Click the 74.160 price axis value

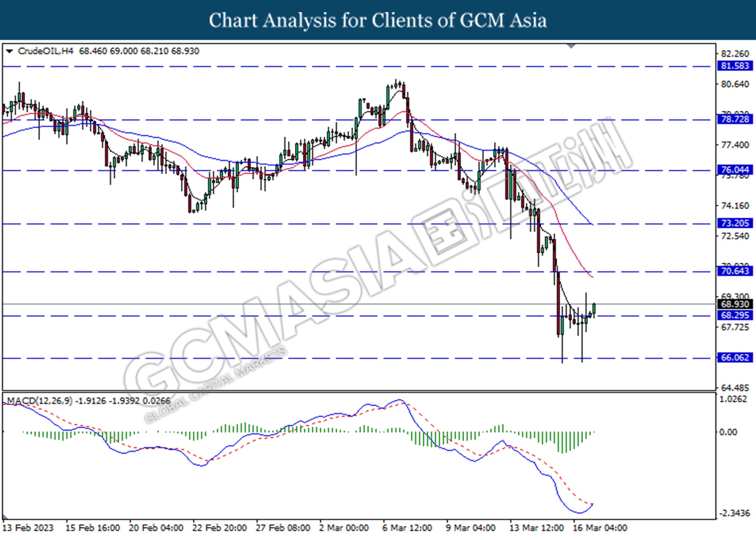click(x=735, y=206)
